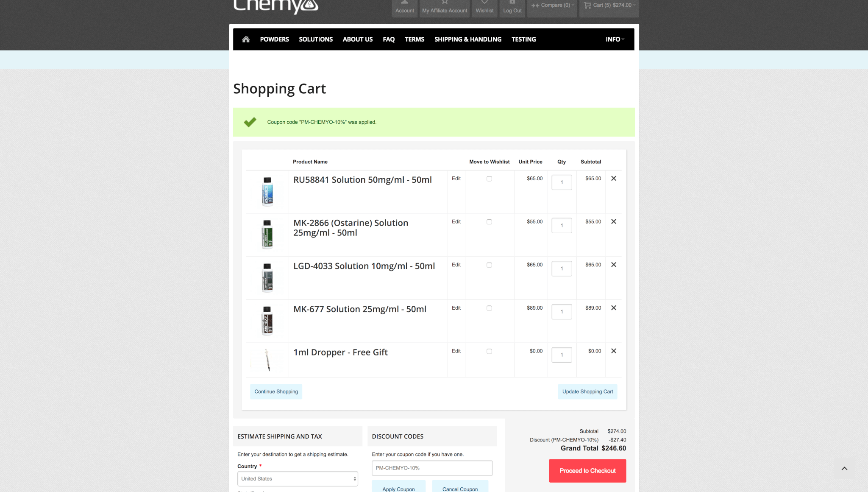Screen dimensions: 868x492
Task: Open RU58841 Solution 50mg/ml product link
Action: [362, 180]
